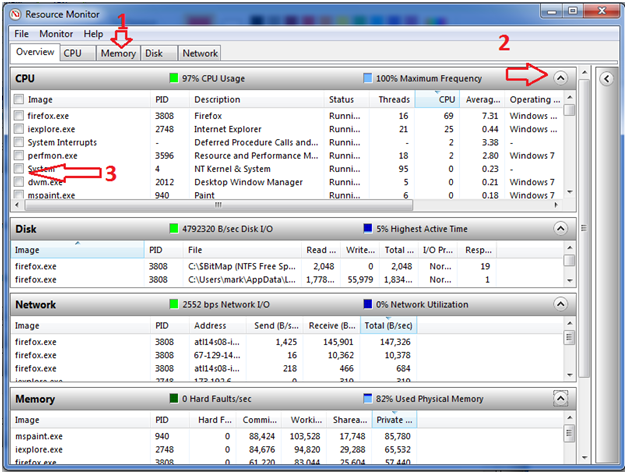
Task: Click the green CPU Usage indicator square
Action: (174, 78)
